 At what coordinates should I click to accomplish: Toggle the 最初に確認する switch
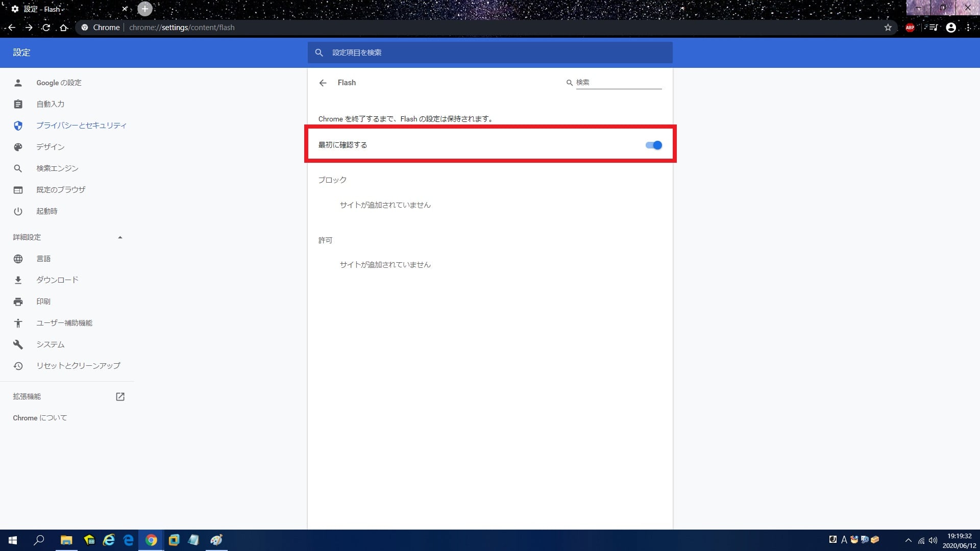[x=653, y=145]
